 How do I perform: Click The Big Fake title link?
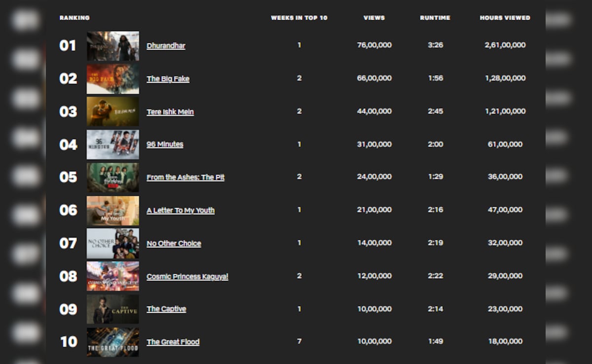click(168, 79)
